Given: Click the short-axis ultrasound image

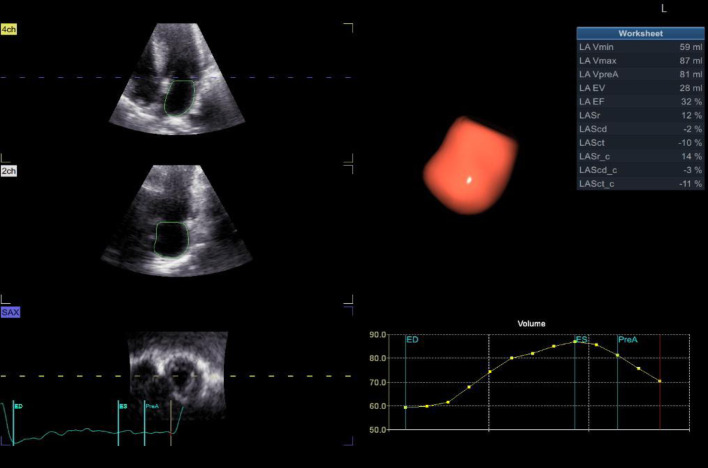Looking at the screenshot, I should tap(177, 376).
